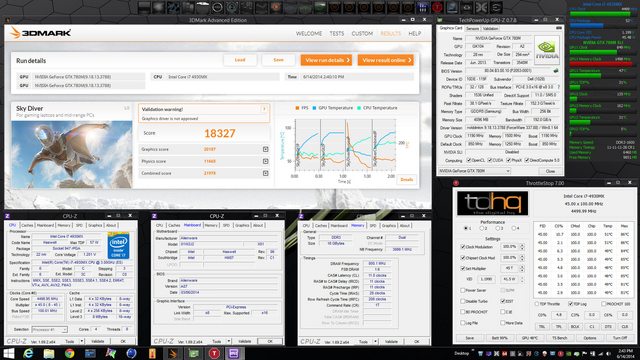Enable the Power Saver checkbox

tap(462, 290)
